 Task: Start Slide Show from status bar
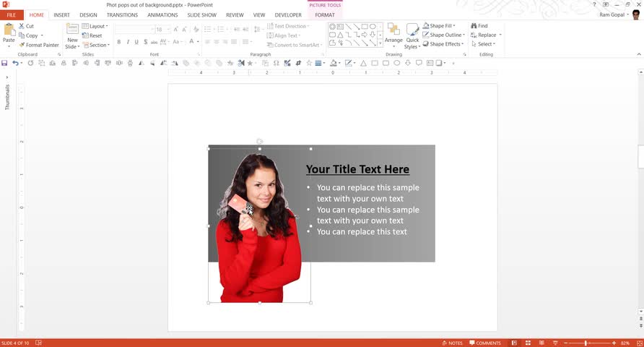click(555, 343)
